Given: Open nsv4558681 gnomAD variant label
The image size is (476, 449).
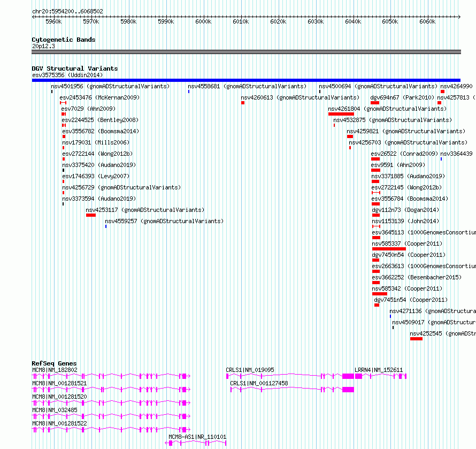Looking at the screenshot, I should tap(247, 86).
